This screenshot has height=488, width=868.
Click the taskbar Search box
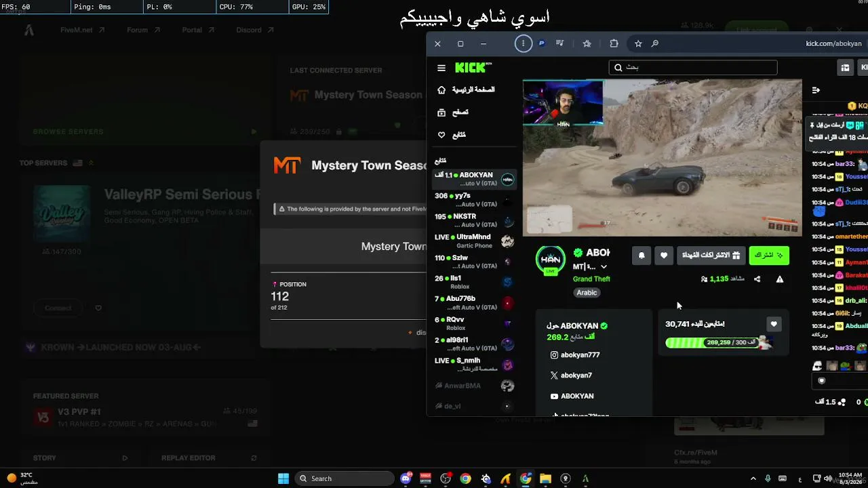[344, 479]
